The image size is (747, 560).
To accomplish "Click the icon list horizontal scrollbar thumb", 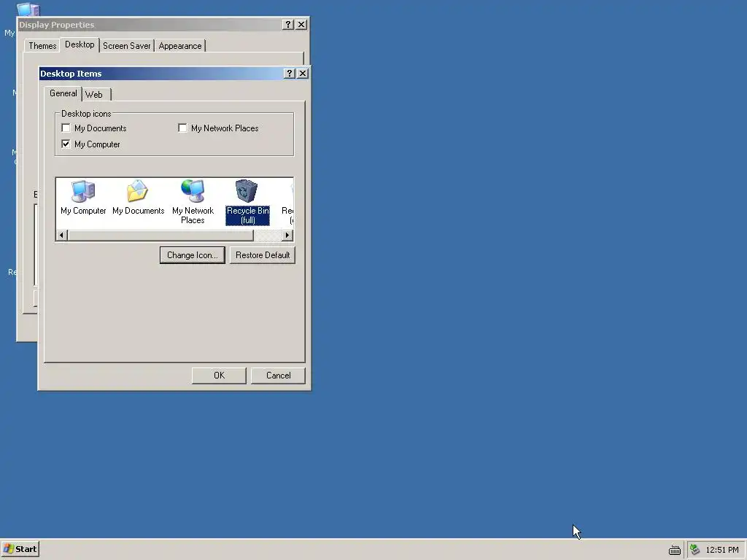I will tap(160, 236).
